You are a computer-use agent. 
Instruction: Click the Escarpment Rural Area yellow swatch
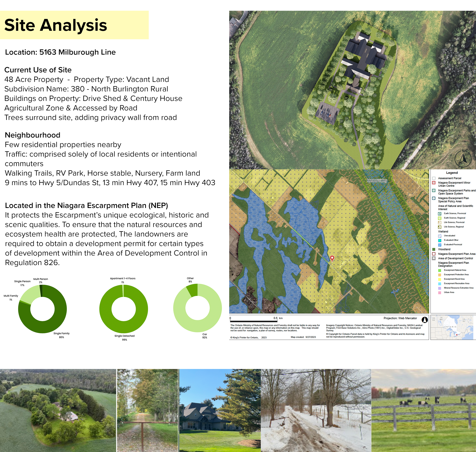[440, 279]
